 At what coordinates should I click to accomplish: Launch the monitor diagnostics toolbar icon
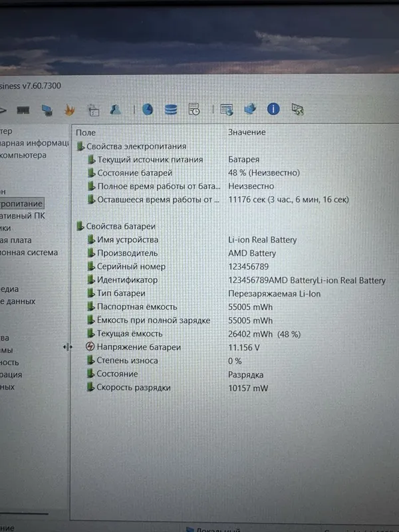[x=47, y=110]
